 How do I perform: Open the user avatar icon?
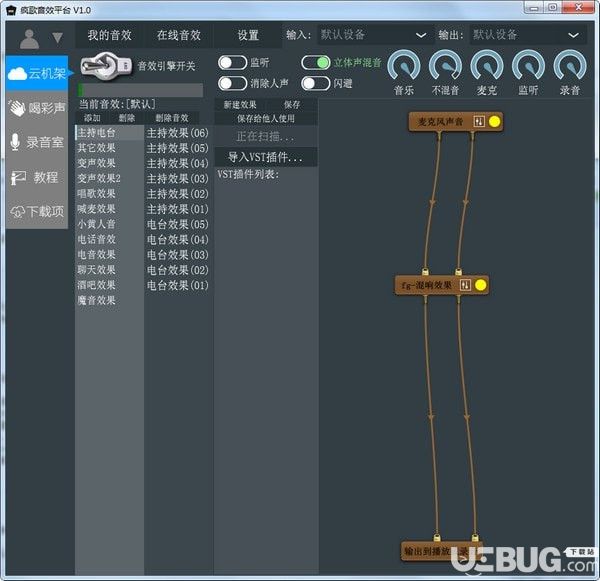coord(29,38)
